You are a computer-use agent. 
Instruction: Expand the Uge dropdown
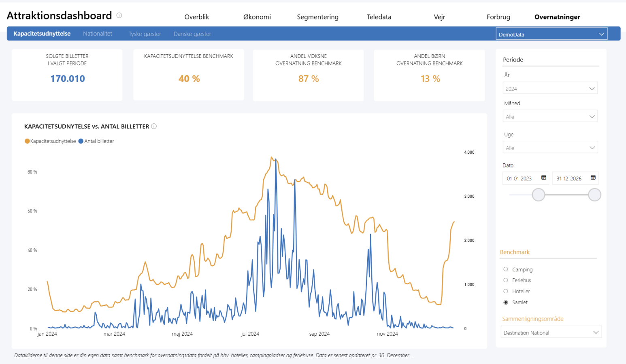coord(550,148)
